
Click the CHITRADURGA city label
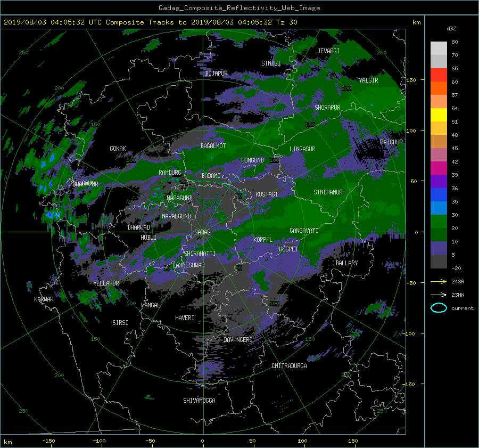290,366
